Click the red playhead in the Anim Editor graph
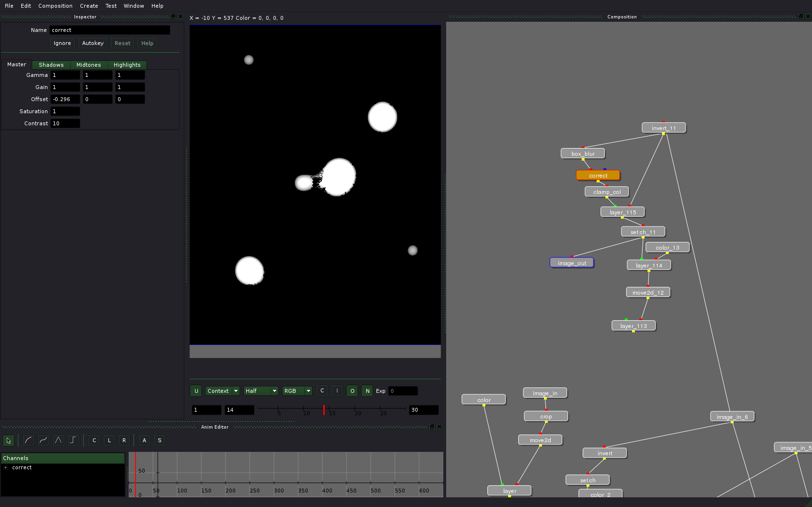Screen dimensions: 812x507 point(135,474)
